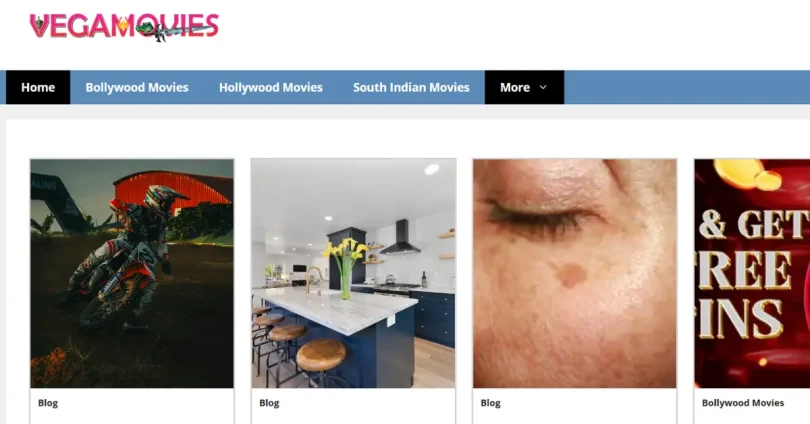
Task: Click the chevron arrow beside More
Action: click(x=543, y=87)
